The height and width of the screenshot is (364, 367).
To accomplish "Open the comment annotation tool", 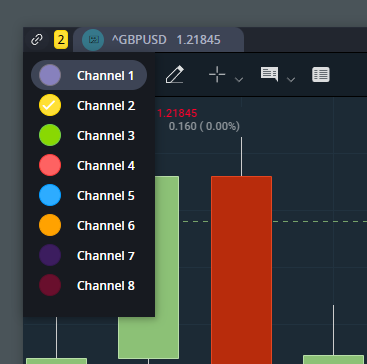I will pyautogui.click(x=269, y=74).
